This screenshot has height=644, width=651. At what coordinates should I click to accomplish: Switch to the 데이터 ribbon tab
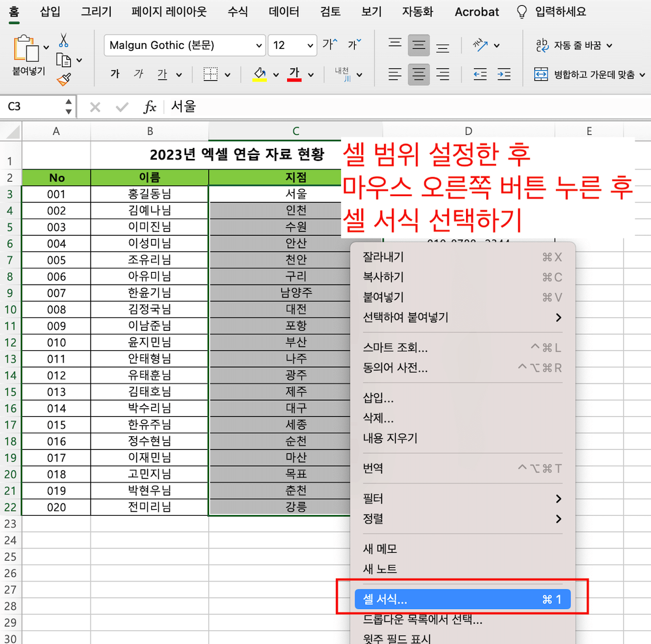pos(284,12)
